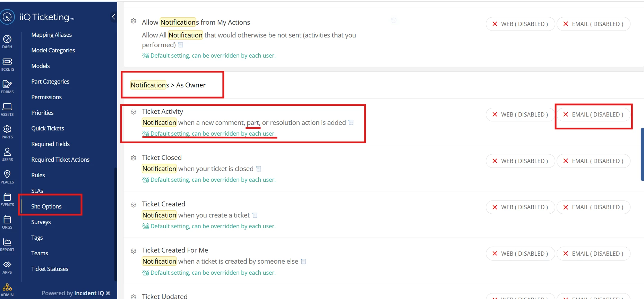Click gear icon beside Ticket Created

click(x=134, y=205)
